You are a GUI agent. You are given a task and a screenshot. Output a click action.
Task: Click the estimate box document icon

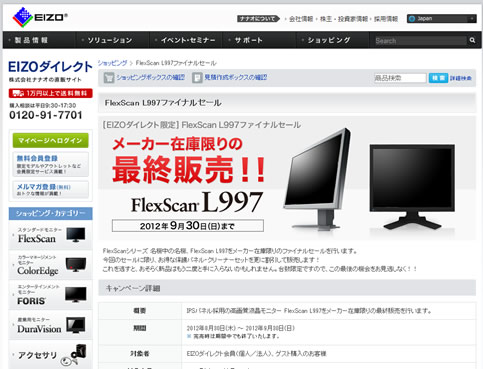197,78
